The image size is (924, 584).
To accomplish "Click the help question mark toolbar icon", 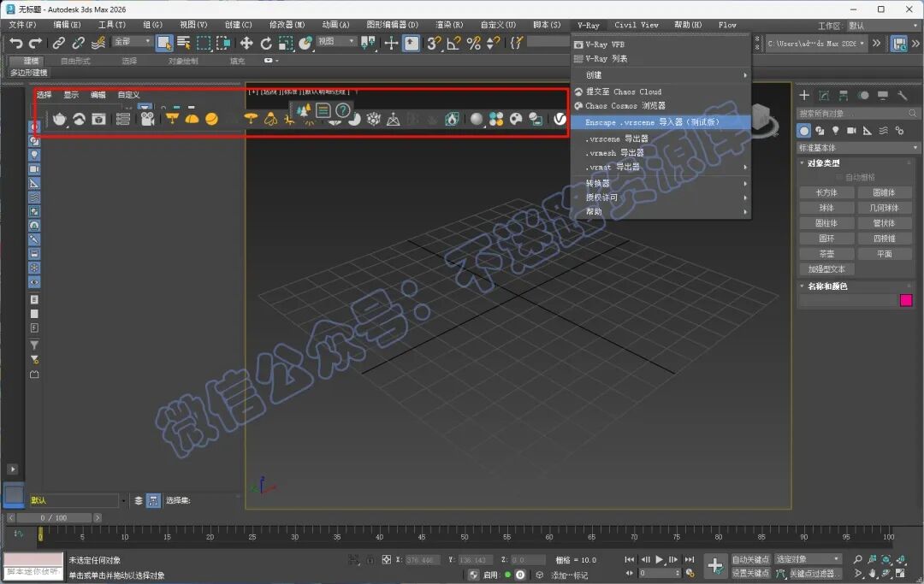I will pos(342,110).
